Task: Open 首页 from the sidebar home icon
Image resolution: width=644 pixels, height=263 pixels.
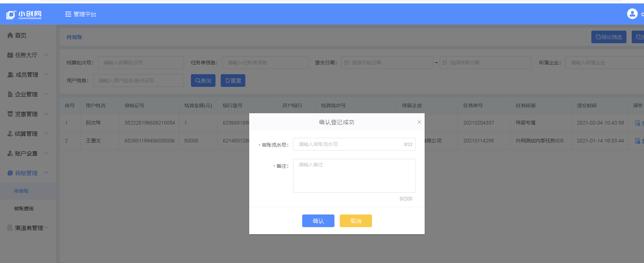Action: pos(10,35)
